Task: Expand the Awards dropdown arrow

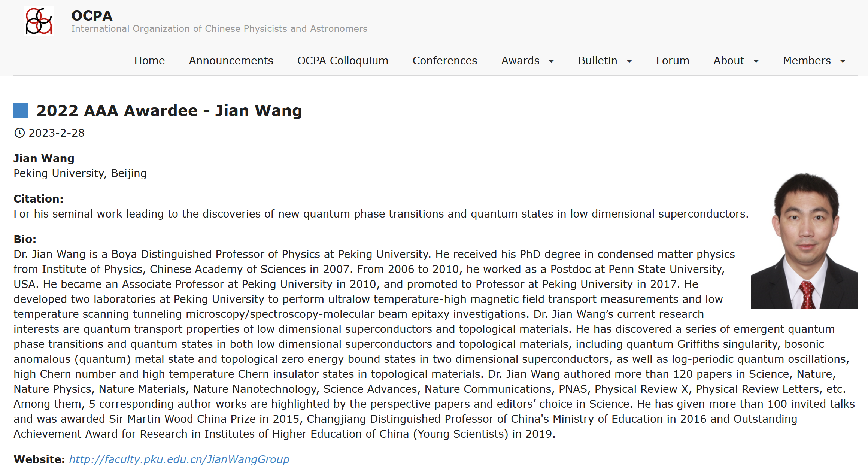Action: point(551,61)
